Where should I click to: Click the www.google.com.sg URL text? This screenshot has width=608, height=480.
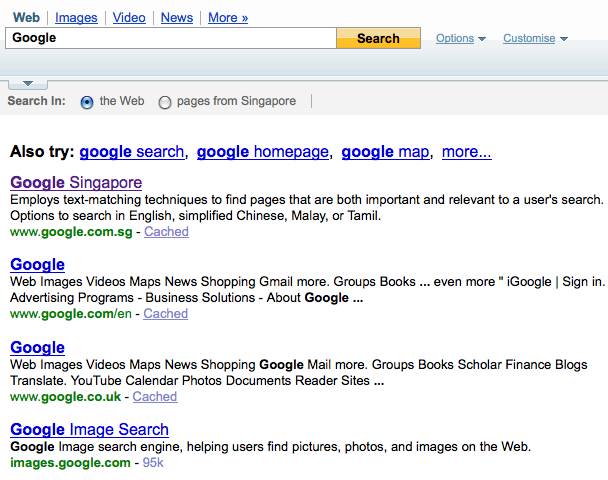click(71, 232)
